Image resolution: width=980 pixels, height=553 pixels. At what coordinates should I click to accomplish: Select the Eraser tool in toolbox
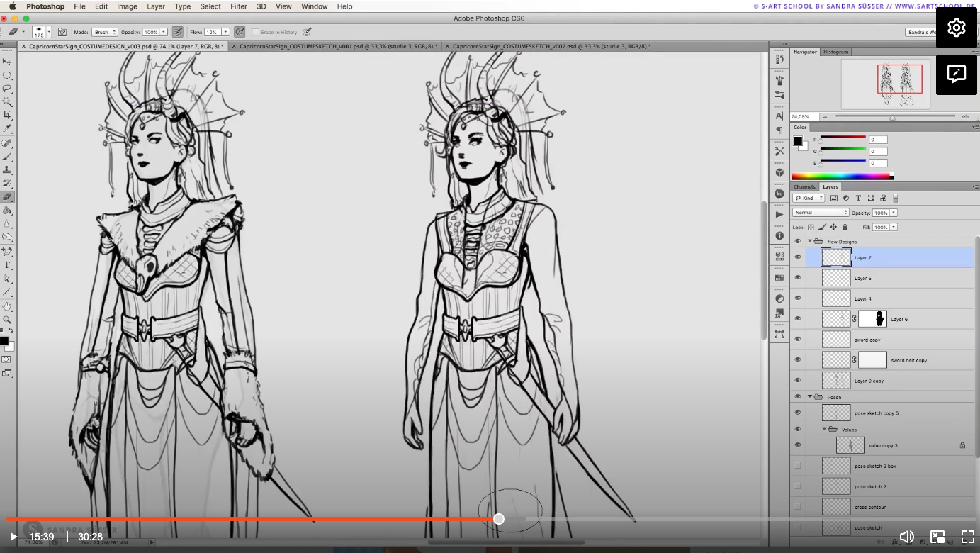tap(7, 197)
